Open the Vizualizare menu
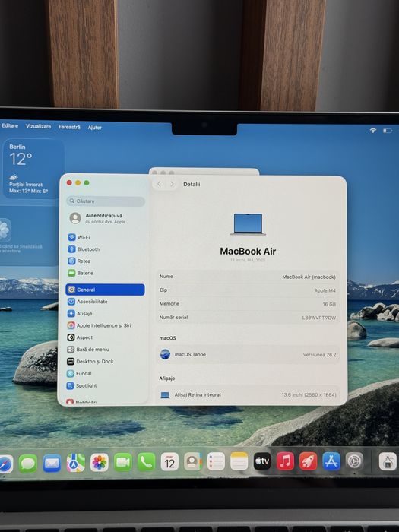Screen dimensions: 399x532 click(38, 126)
